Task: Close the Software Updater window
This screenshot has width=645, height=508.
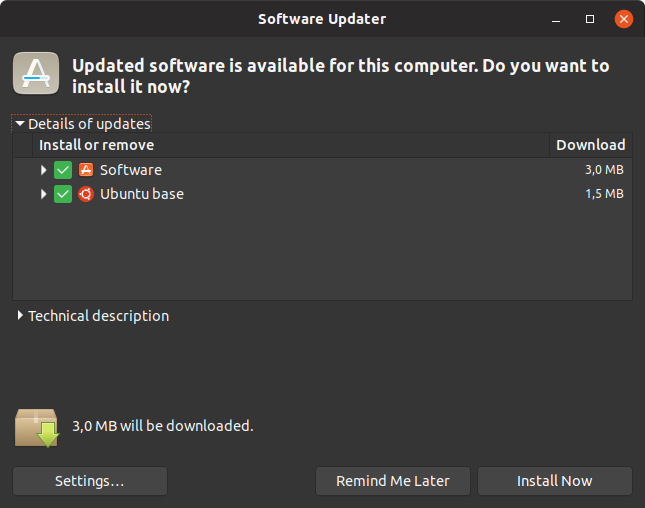Action: [624, 19]
